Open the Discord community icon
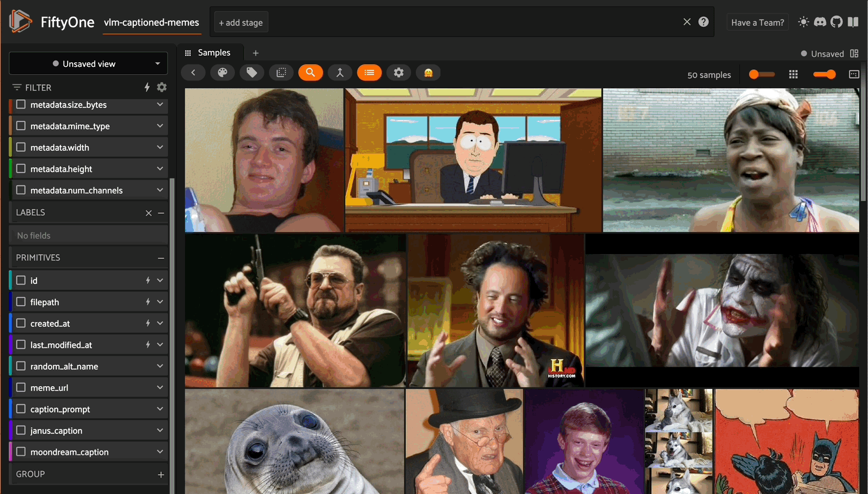Viewport: 868px width, 494px height. pyautogui.click(x=820, y=22)
